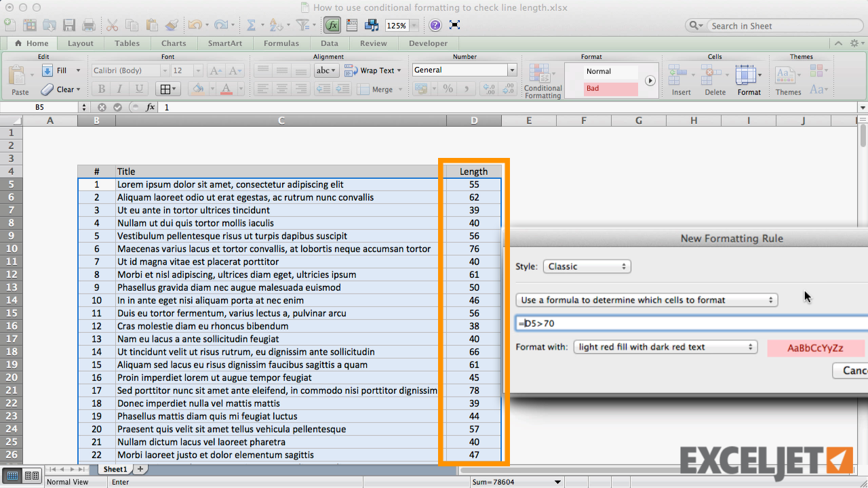Open the 'light red fill with dark red text' dropdown
Screen dimensions: 868x488
[x=665, y=346]
